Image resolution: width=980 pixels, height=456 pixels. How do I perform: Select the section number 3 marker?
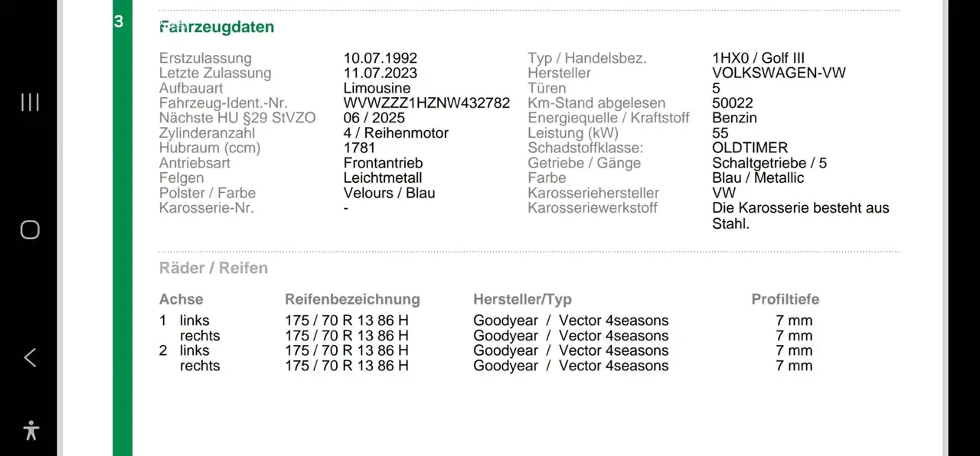coord(119,21)
